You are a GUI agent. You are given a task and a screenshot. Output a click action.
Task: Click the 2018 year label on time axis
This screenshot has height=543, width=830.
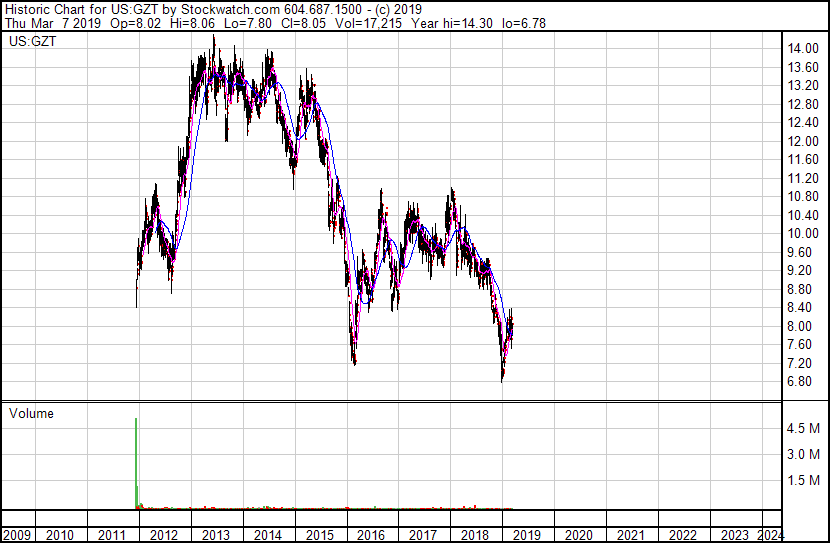point(475,535)
